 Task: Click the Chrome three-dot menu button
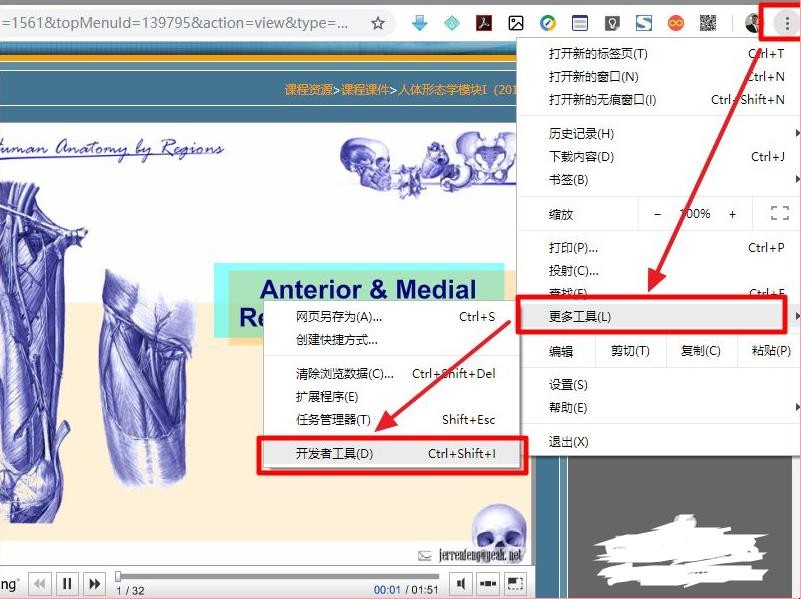tap(787, 23)
